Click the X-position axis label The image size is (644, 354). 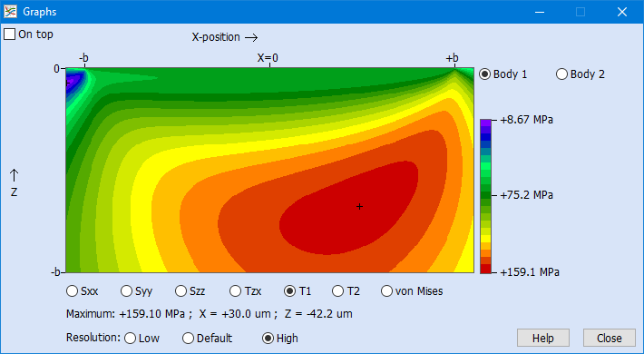point(225,37)
